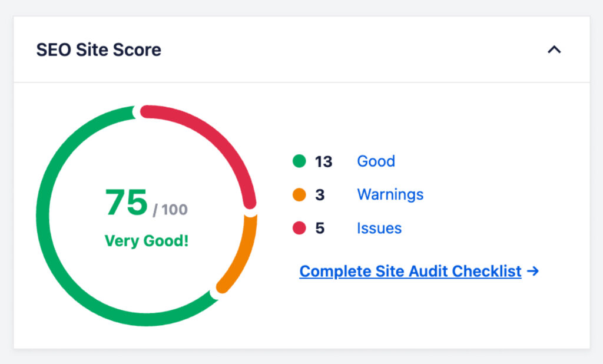The height and width of the screenshot is (364, 603).
Task: Open the Warnings list
Action: coord(390,194)
